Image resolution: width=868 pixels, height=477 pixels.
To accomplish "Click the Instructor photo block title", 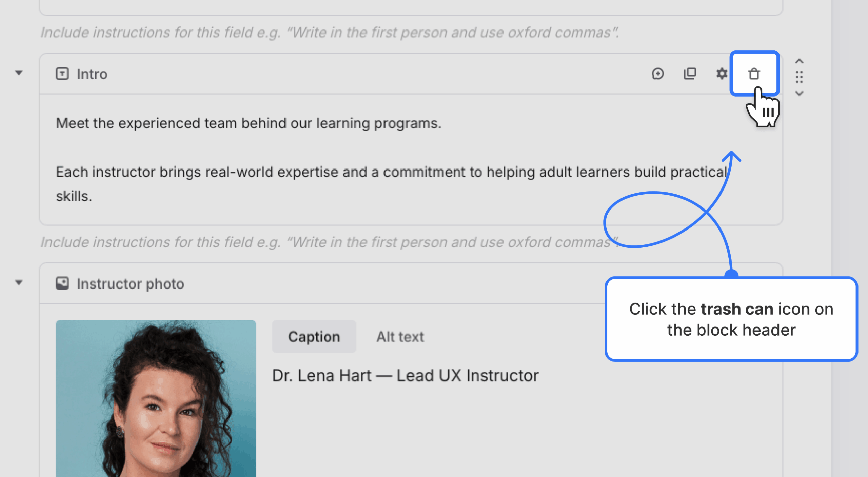I will click(x=131, y=284).
